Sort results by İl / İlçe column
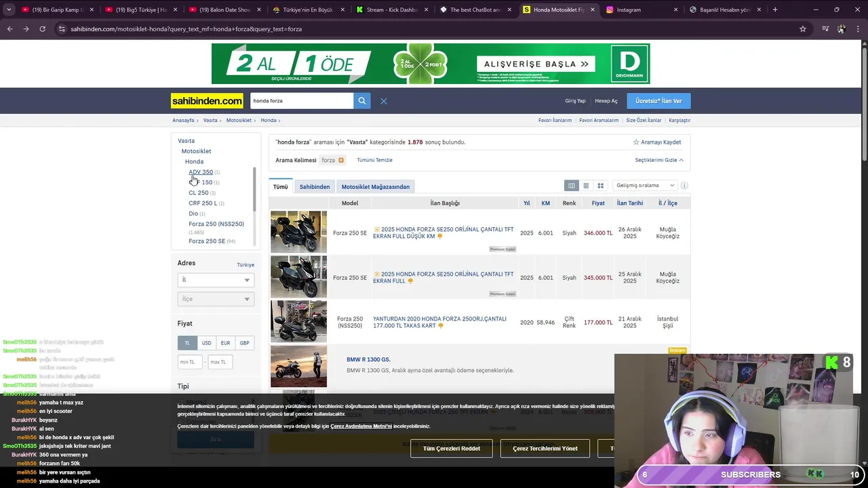868x488 pixels. (668, 203)
